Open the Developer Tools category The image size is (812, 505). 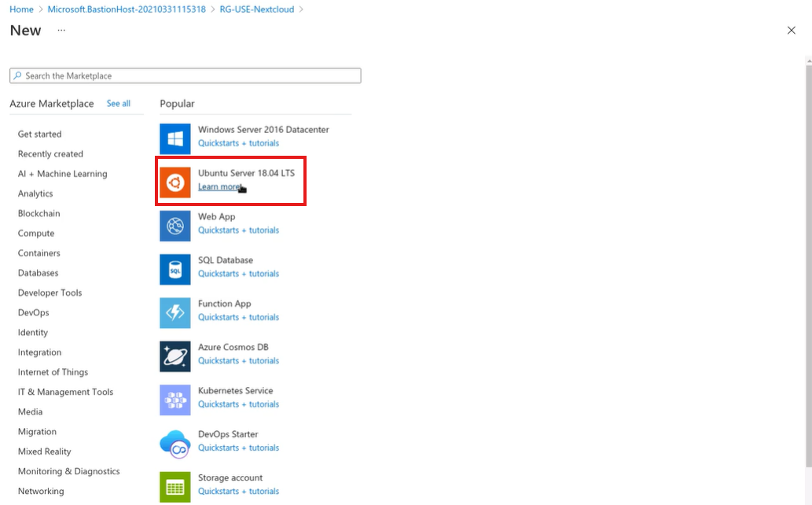pos(50,293)
